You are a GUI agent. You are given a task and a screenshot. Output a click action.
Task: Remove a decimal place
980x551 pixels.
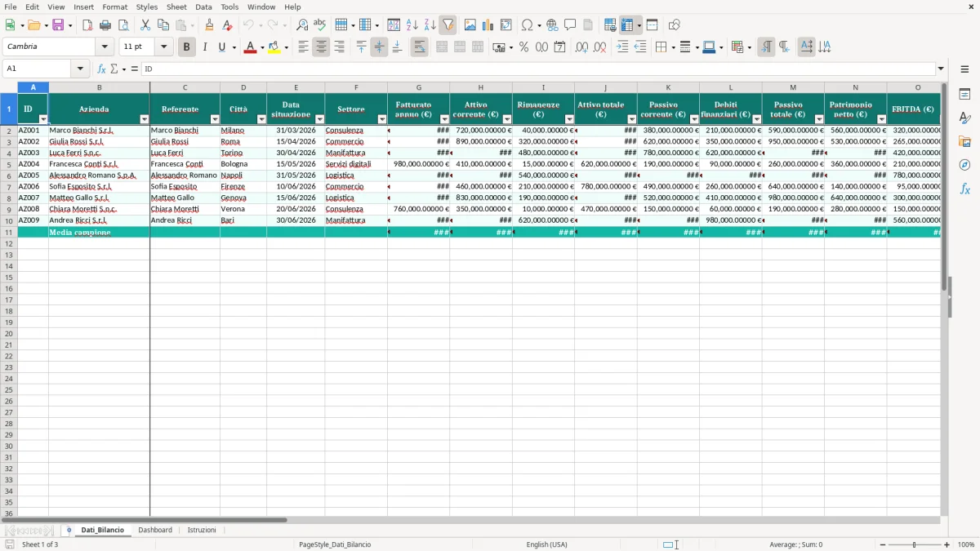(599, 47)
